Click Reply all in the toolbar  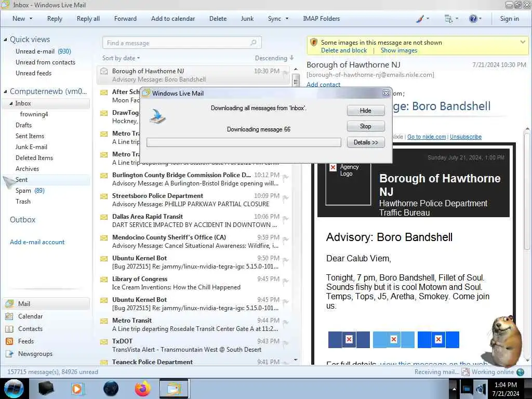tap(88, 19)
